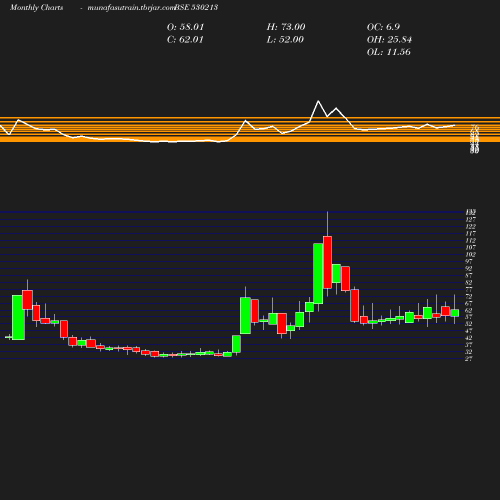
Task: Click the 102 price axis label
Action: coord(471,254)
